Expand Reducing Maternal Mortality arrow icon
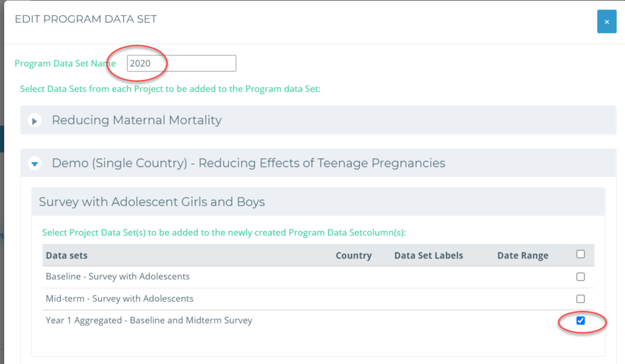The width and height of the screenshot is (625, 364). pyautogui.click(x=35, y=121)
